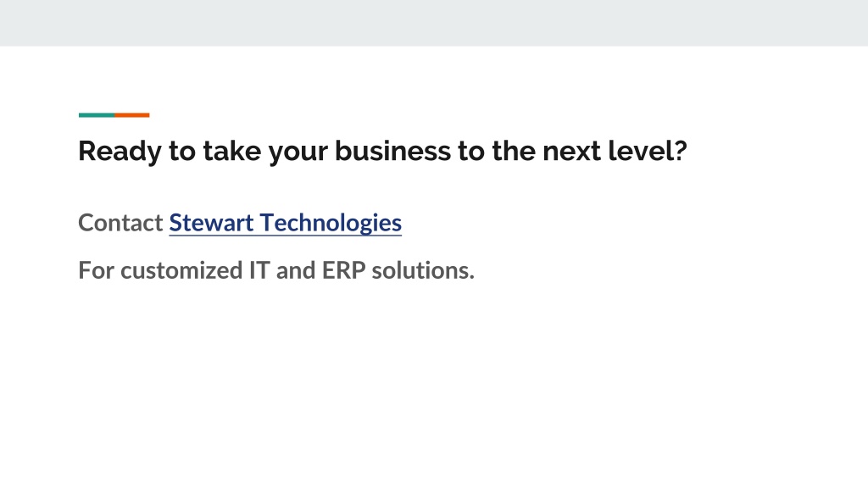This screenshot has width=868, height=488.
Task: Click the word business in the heading
Action: click(x=392, y=151)
